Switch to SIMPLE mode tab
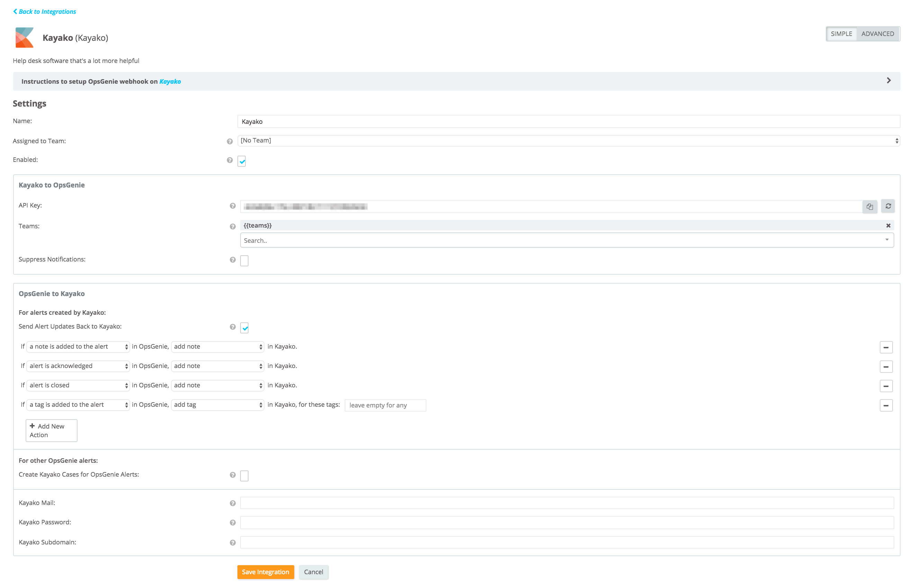Viewport: 913px width, 588px height. point(841,34)
